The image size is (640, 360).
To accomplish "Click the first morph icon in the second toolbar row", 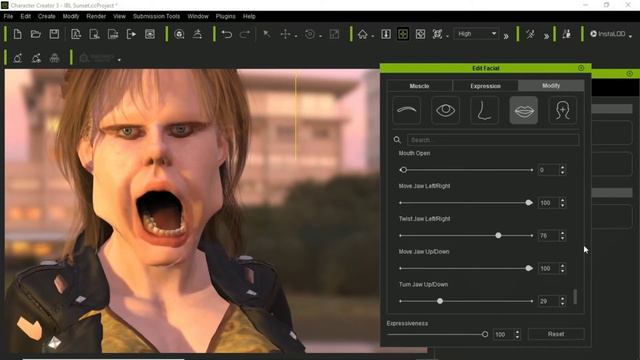I will [x=18, y=58].
